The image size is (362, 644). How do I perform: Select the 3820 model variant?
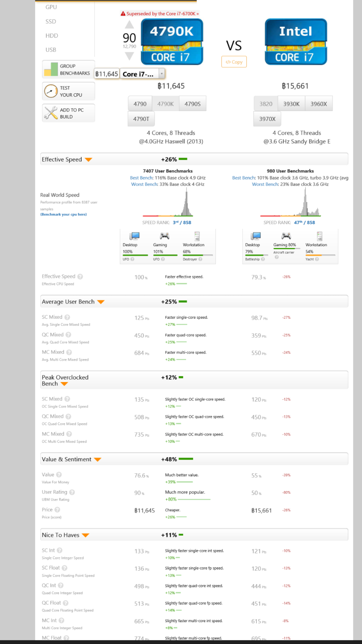tap(266, 104)
